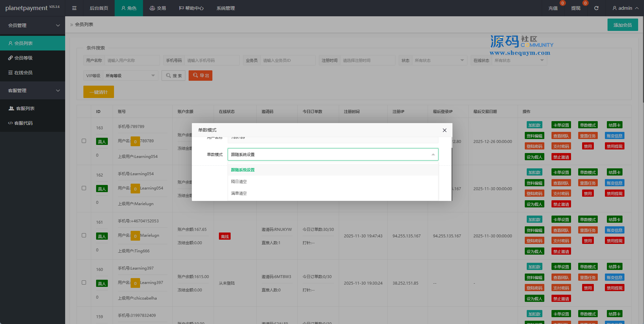Image resolution: width=644 pixels, height=324 pixels.
Task: Open 会员等级 in the sidebar
Action: tap(23, 58)
